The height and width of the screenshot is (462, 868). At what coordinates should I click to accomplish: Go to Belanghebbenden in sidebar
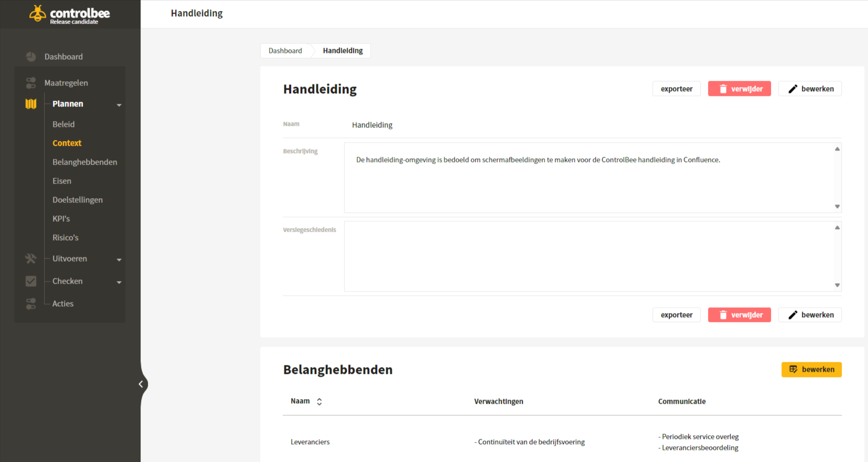(84, 162)
